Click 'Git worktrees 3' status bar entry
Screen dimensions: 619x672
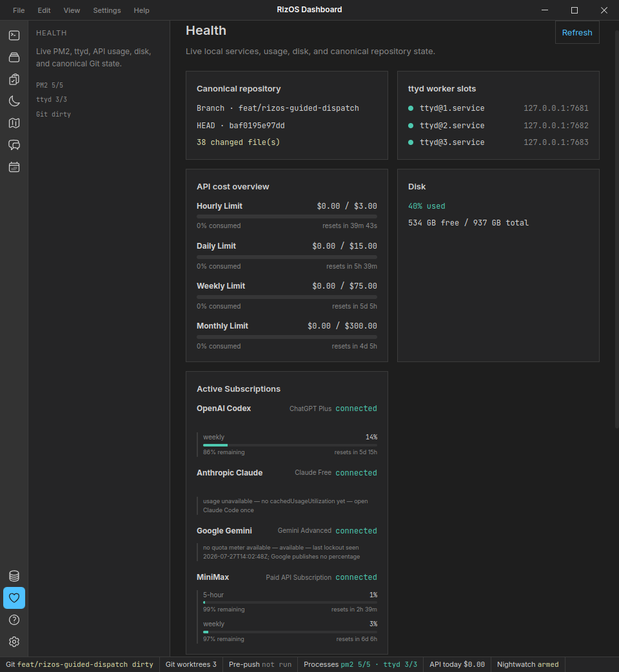[x=191, y=664]
